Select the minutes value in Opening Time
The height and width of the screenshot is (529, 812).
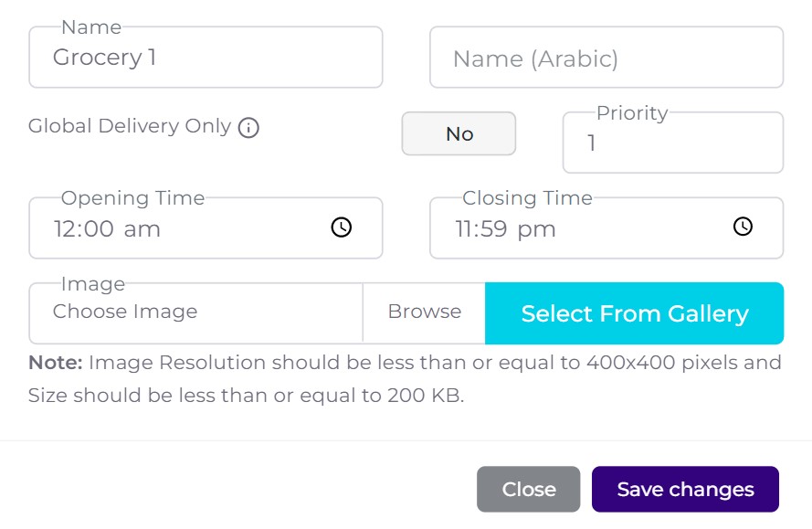coord(97,228)
